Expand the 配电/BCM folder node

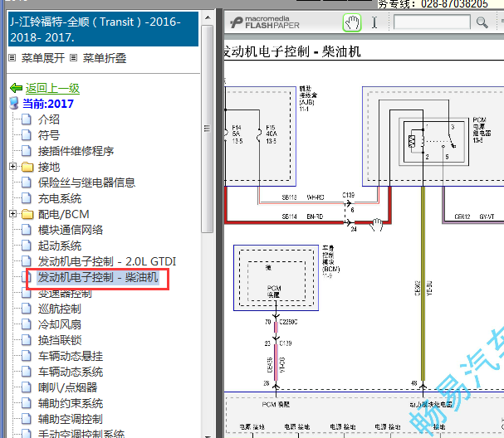click(12, 213)
